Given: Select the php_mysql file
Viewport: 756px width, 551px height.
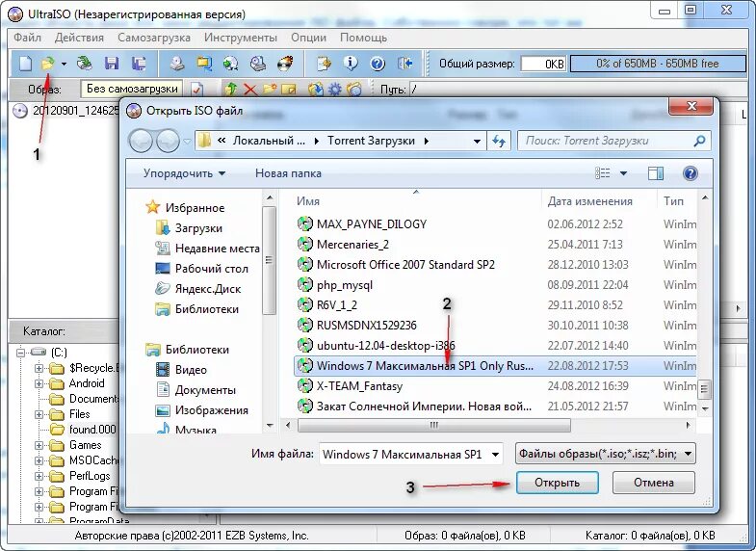Looking at the screenshot, I should pos(344,285).
